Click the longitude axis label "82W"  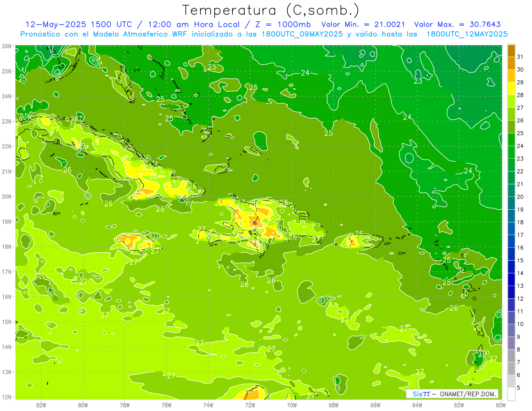click(x=41, y=405)
